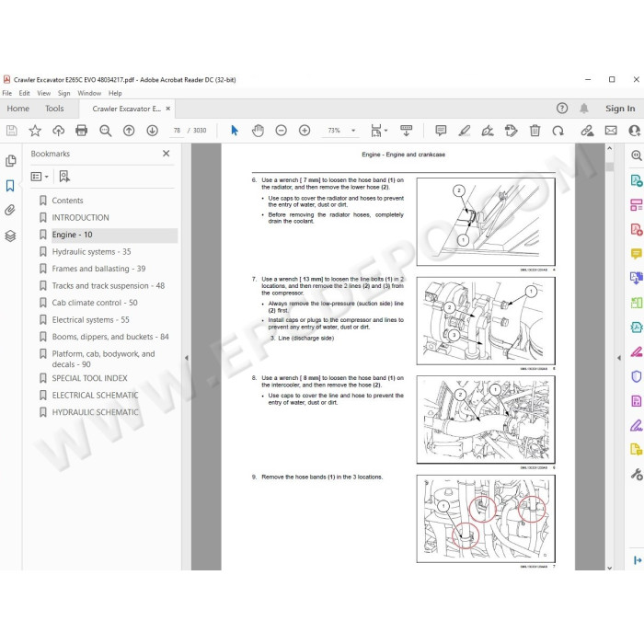Image resolution: width=644 pixels, height=644 pixels.
Task: Open the Contents bookmark
Action: point(67,201)
